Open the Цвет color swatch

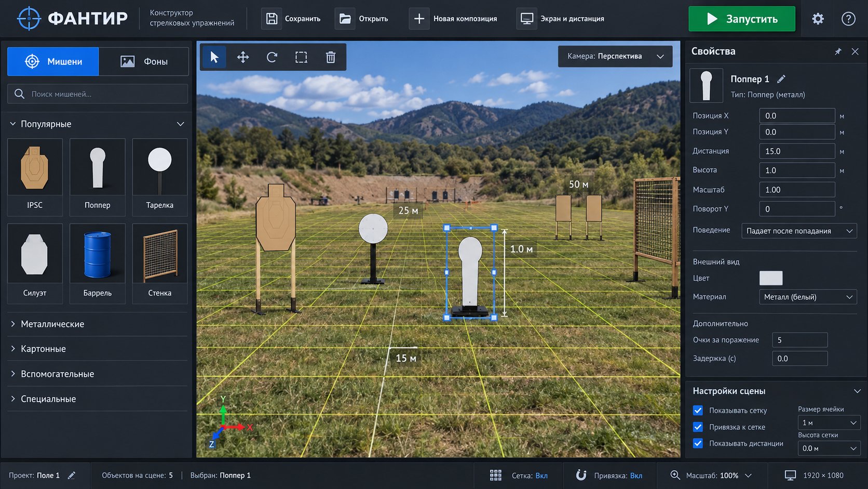[x=771, y=278]
